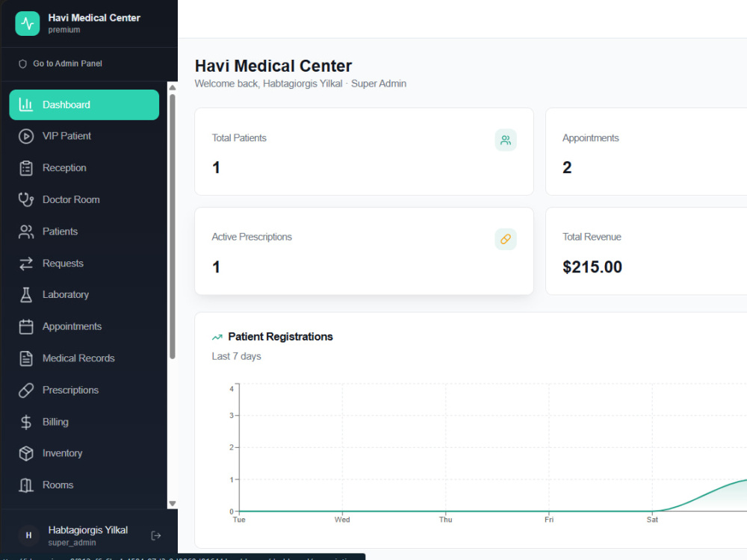Image resolution: width=747 pixels, height=560 pixels.
Task: Click the Doctor Room stethoscope icon
Action: pyautogui.click(x=25, y=199)
